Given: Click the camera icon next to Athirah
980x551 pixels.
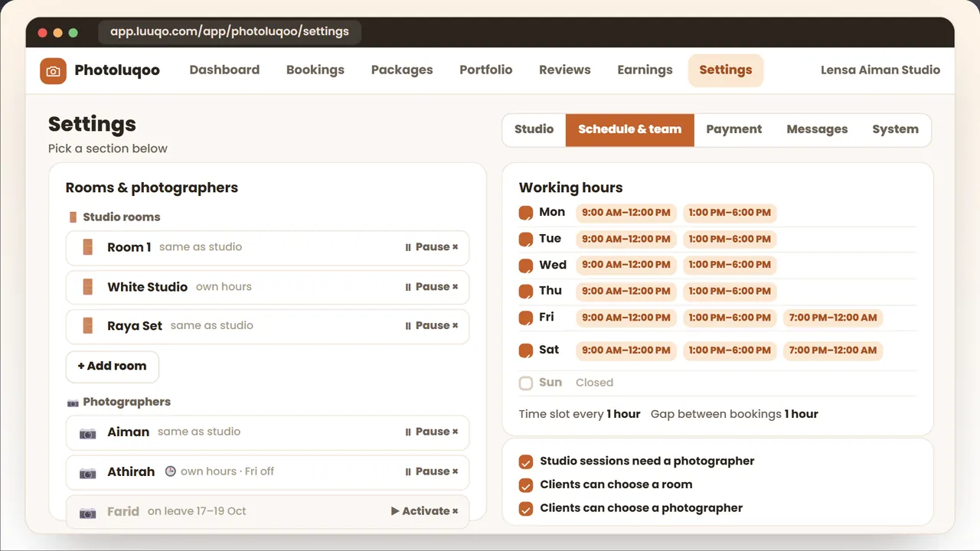Looking at the screenshot, I should (x=88, y=472).
